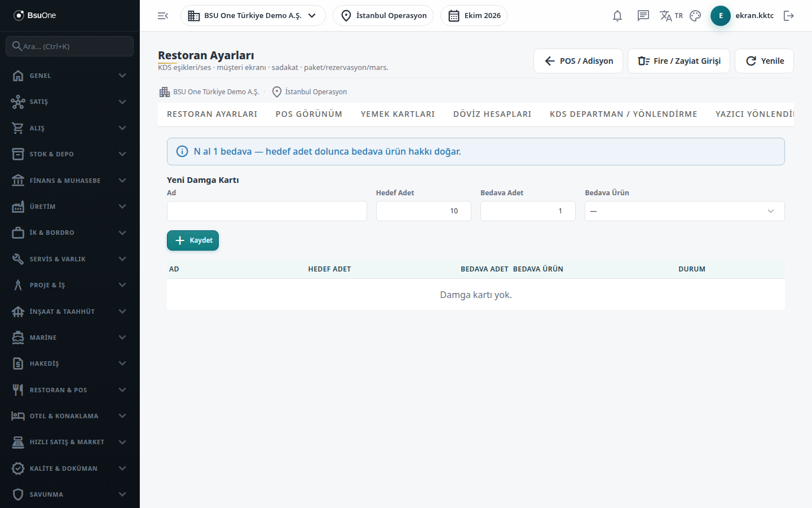Open the messages chat icon
The width and height of the screenshot is (812, 508).
click(x=643, y=16)
